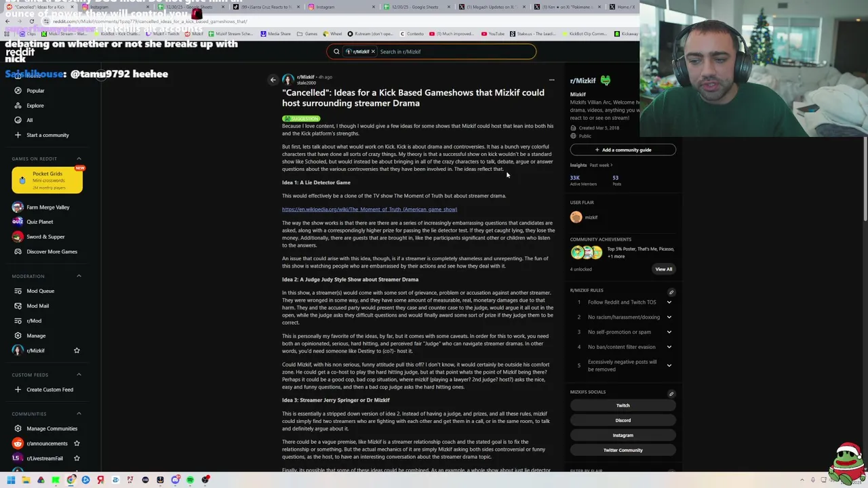
Task: Collapse the Communities section
Action: (79, 413)
